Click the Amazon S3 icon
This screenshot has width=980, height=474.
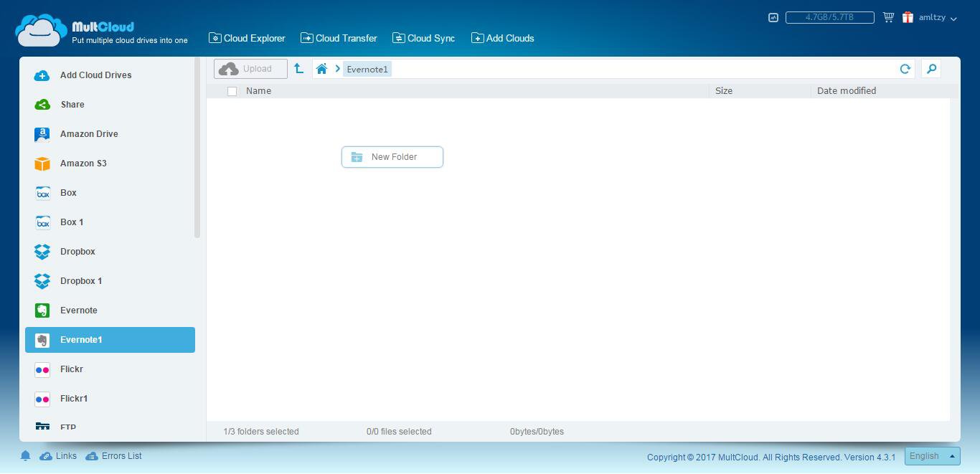[x=42, y=163]
